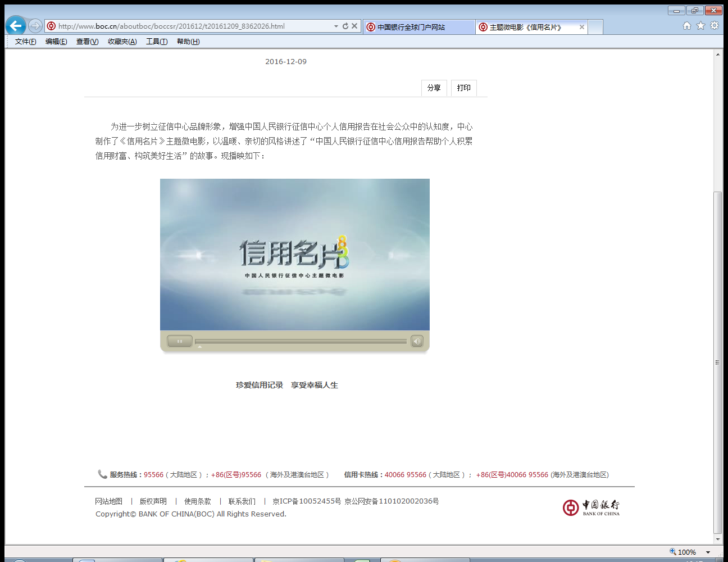
Task: Click the video progress bar track
Action: (x=301, y=341)
